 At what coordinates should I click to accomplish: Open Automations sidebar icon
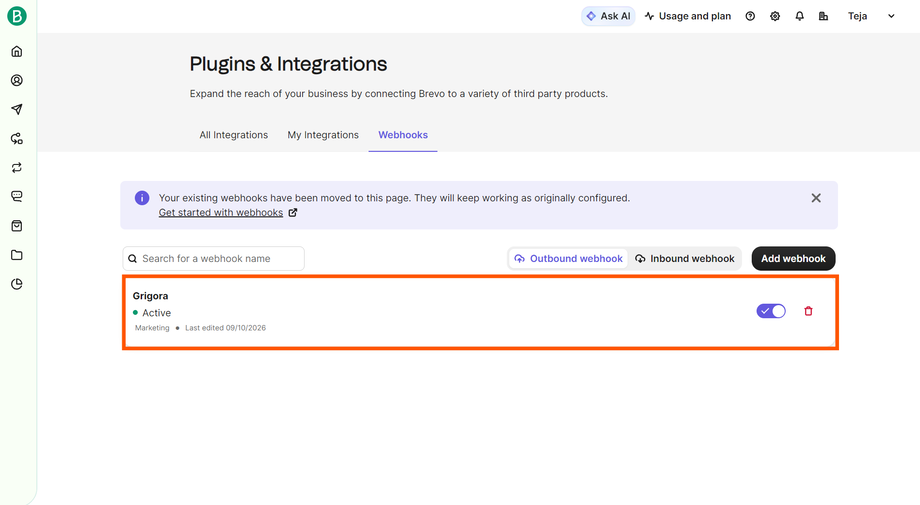tap(17, 139)
